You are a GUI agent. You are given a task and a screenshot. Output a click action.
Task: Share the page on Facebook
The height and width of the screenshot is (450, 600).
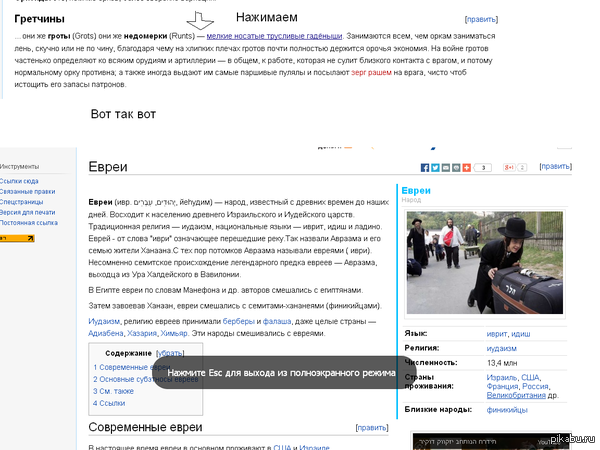point(424,168)
